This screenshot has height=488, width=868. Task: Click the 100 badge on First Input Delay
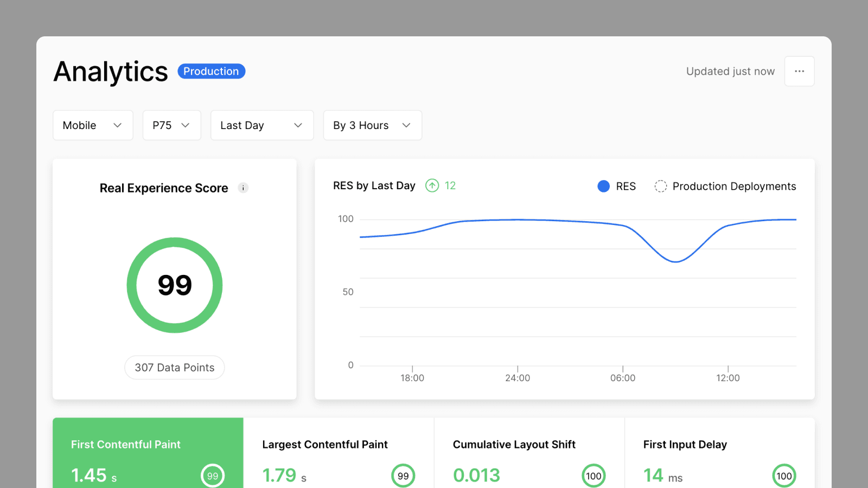[784, 476]
